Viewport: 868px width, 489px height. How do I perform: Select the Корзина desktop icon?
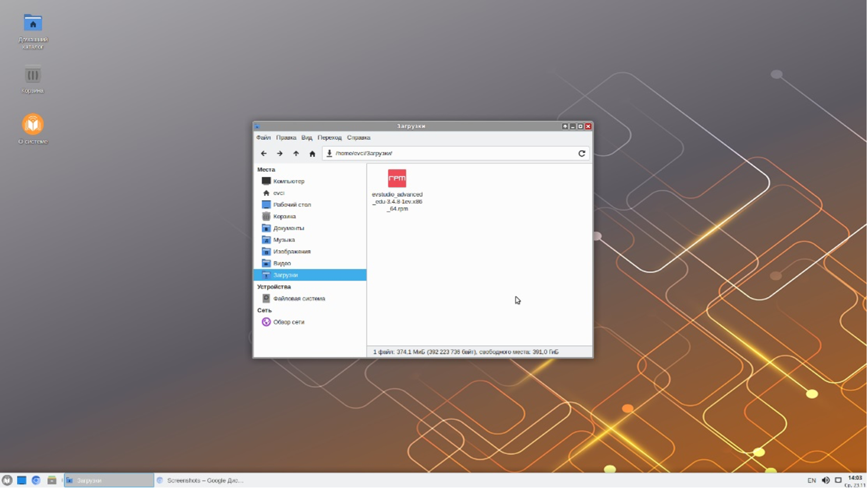(x=33, y=76)
